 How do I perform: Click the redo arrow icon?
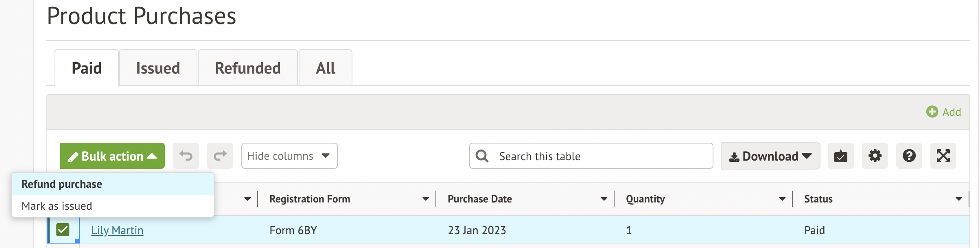220,156
